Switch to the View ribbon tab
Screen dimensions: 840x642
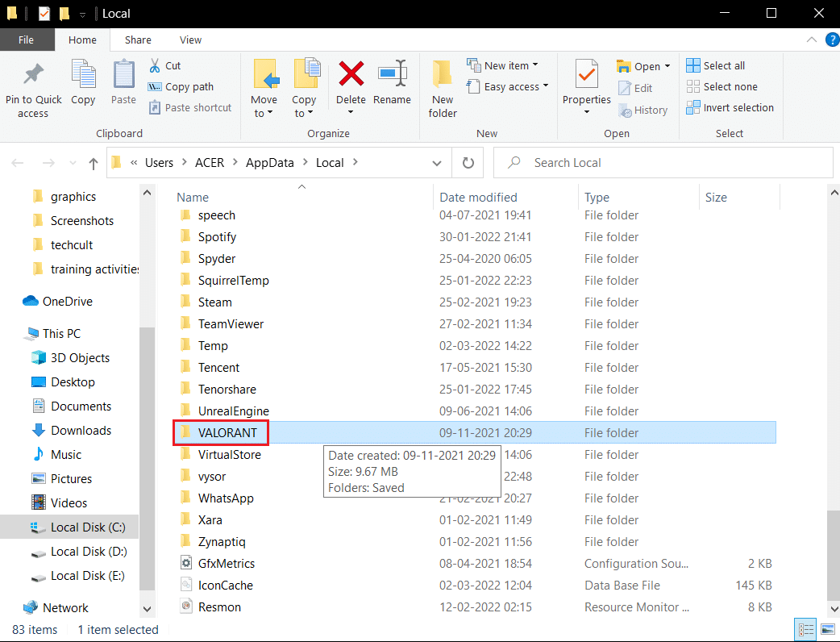(191, 40)
